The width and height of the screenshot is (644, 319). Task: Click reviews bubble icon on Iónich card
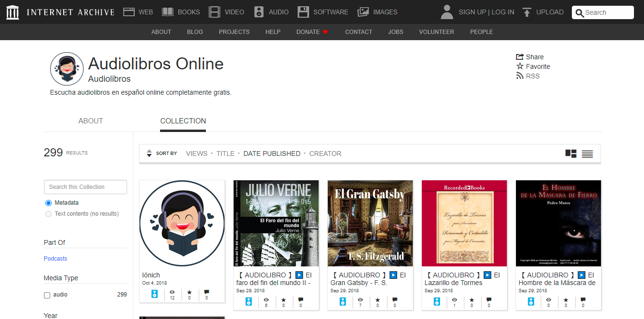(206, 292)
